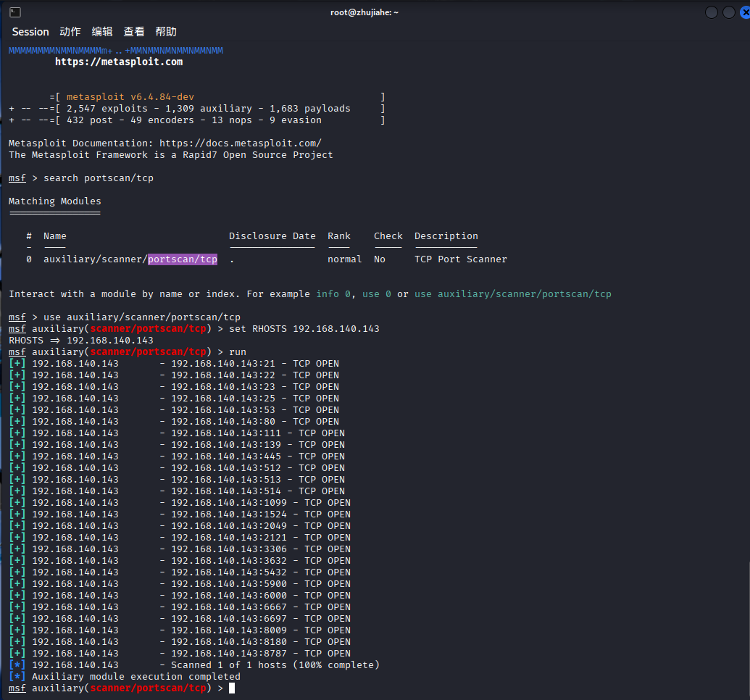Image resolution: width=750 pixels, height=700 pixels.
Task: Click 'The Metasploit Framework is a Rapid7' line
Action: click(171, 154)
